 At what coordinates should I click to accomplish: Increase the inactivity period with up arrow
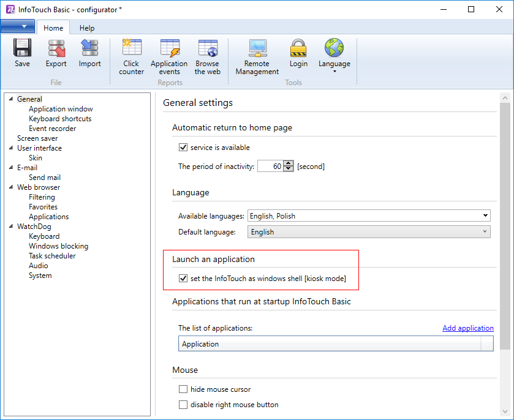click(x=288, y=163)
